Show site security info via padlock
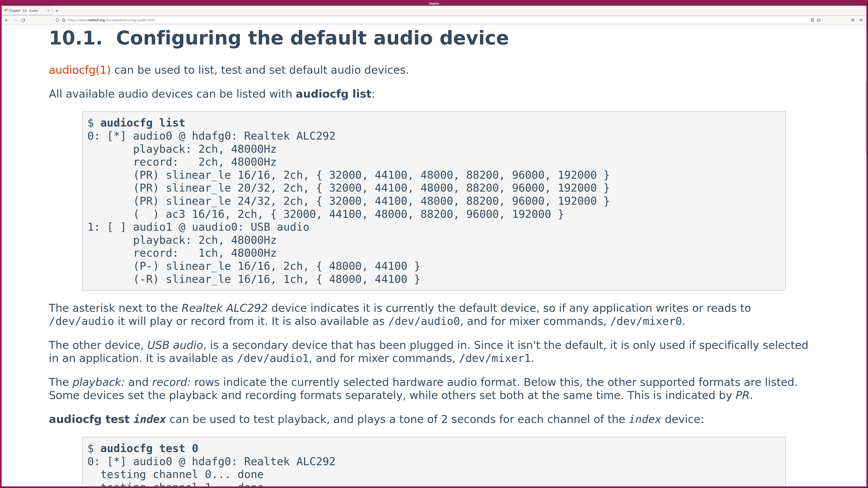Image resolution: width=868 pixels, height=488 pixels. pos(63,20)
